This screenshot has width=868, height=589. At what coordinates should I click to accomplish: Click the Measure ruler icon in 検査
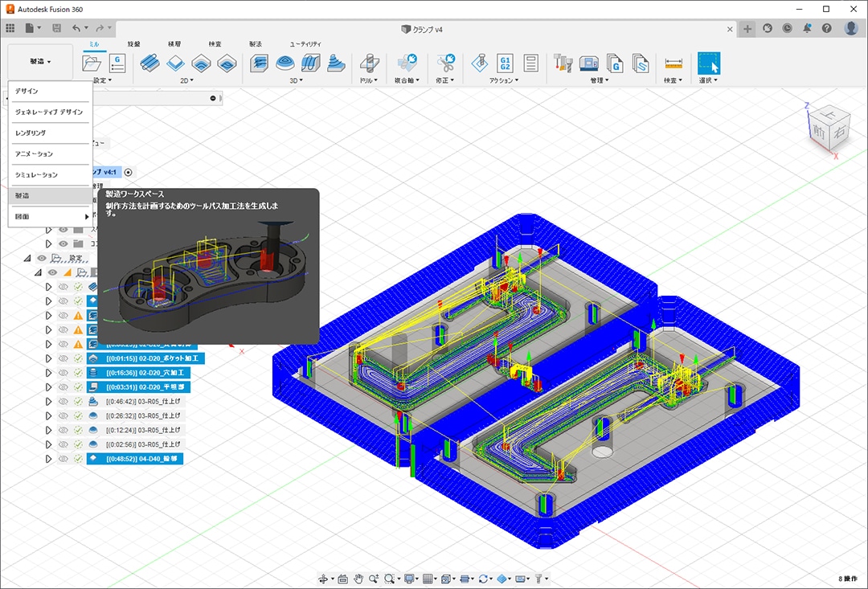[674, 63]
